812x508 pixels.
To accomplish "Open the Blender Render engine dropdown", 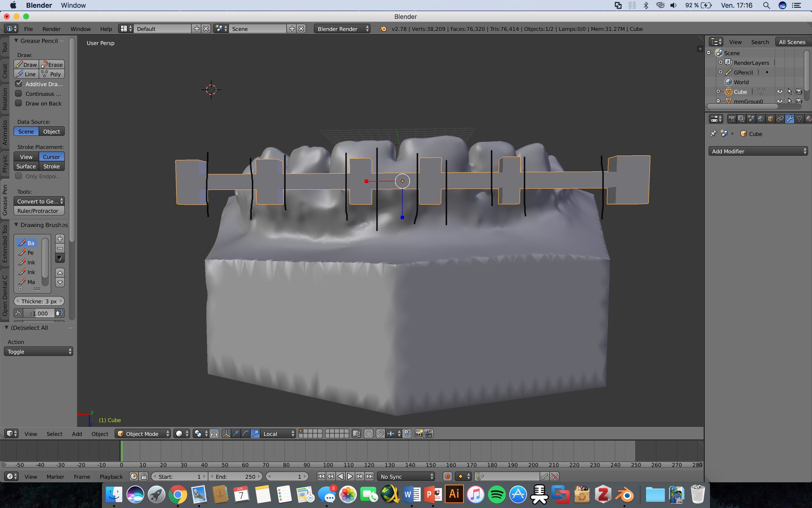I will tap(342, 29).
